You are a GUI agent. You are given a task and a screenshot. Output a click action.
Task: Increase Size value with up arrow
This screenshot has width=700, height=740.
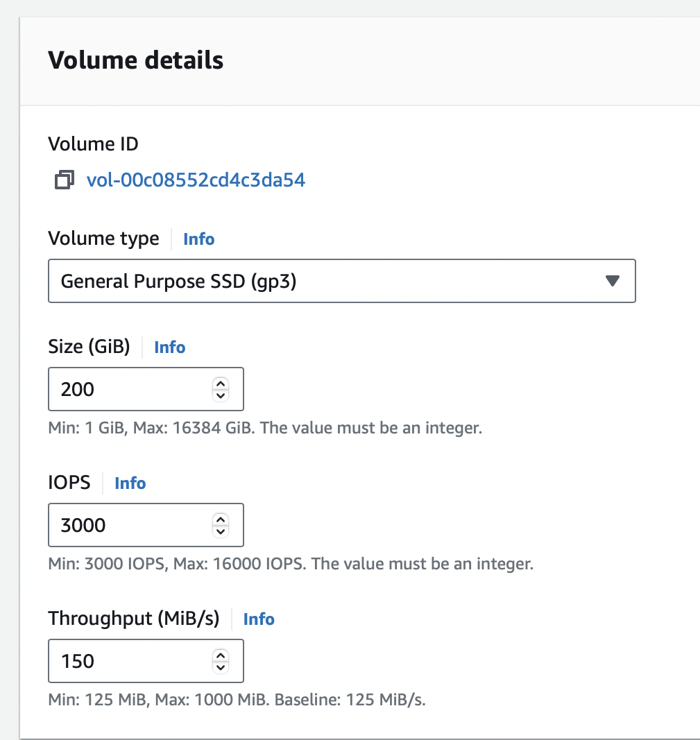pyautogui.click(x=221, y=384)
